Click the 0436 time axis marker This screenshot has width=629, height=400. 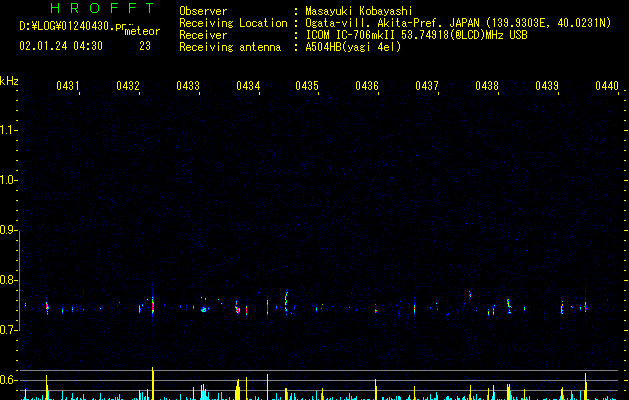(x=367, y=85)
